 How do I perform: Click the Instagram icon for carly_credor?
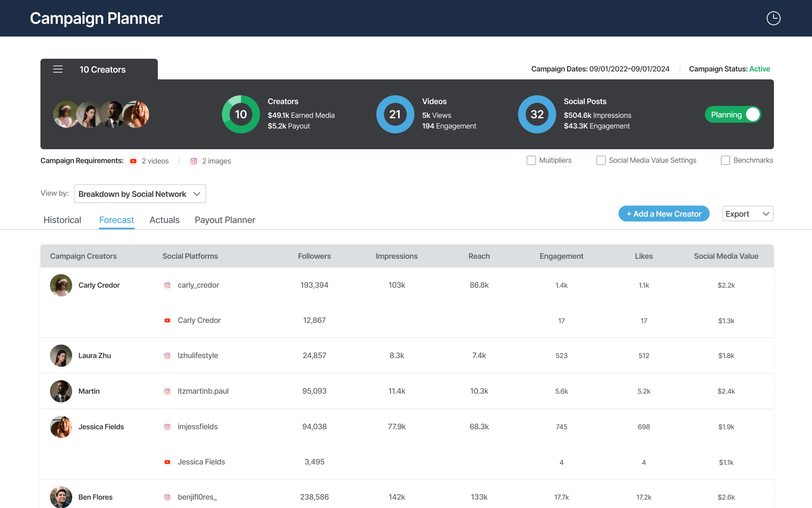point(168,285)
